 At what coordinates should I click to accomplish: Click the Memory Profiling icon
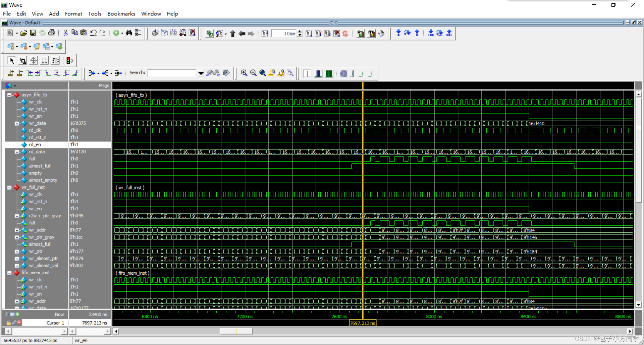click(371, 33)
